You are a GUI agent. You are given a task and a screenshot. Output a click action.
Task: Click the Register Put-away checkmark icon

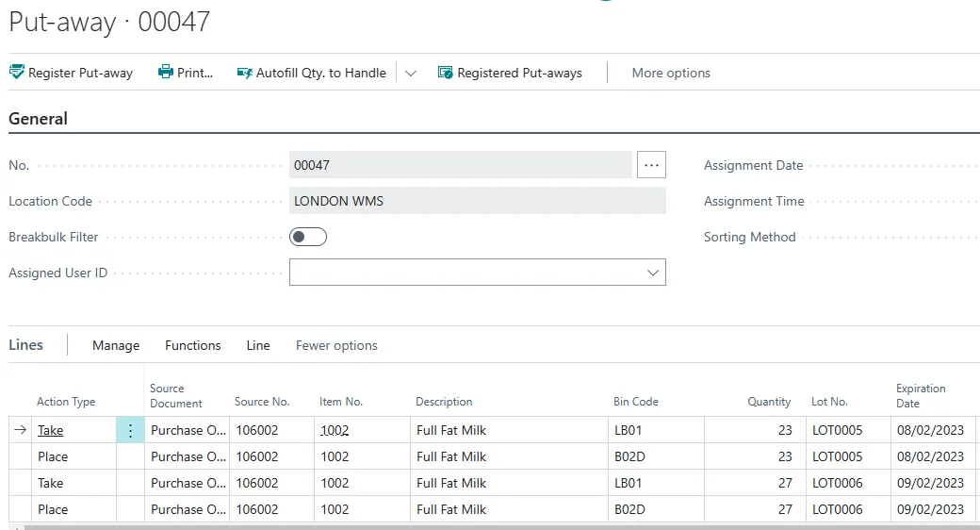click(x=17, y=72)
